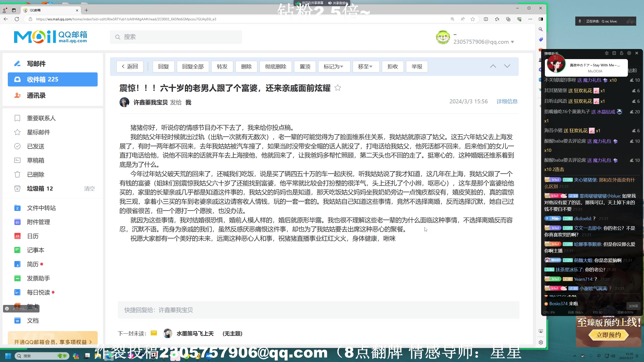This screenshot has height=362, width=644.
Task: Expand the account dropdown arrow
Action: click(512, 42)
